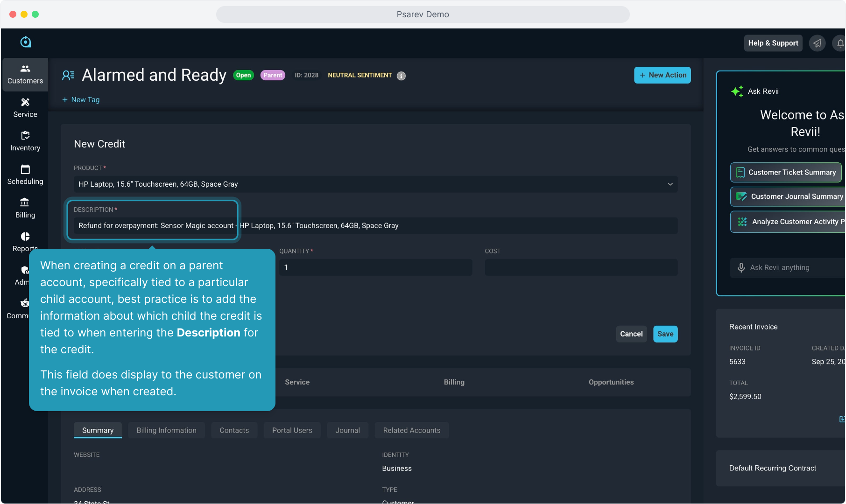Open the Journal tab
Screen dimensions: 846x504
click(347, 430)
